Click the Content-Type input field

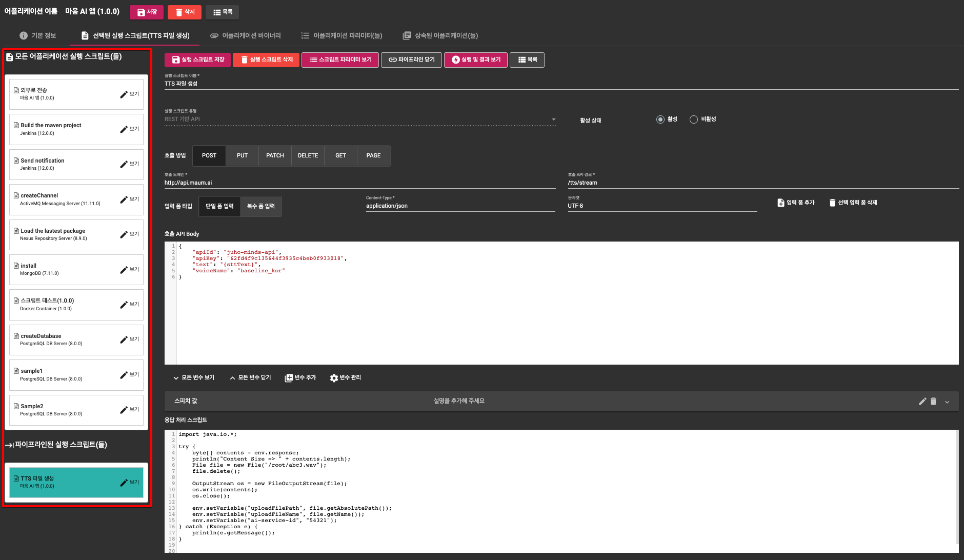point(460,206)
